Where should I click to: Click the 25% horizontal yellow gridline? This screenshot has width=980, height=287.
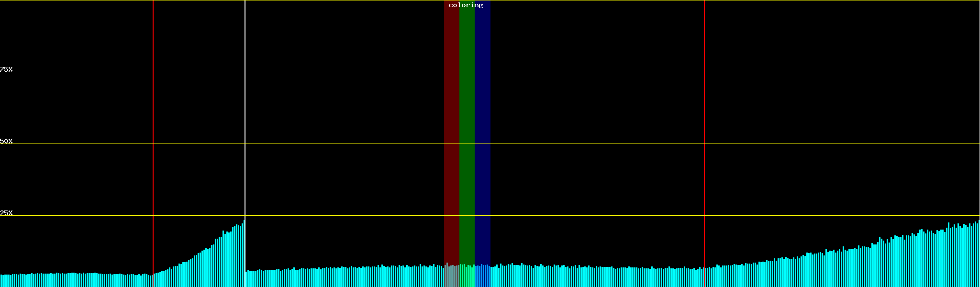pyautogui.click(x=574, y=216)
